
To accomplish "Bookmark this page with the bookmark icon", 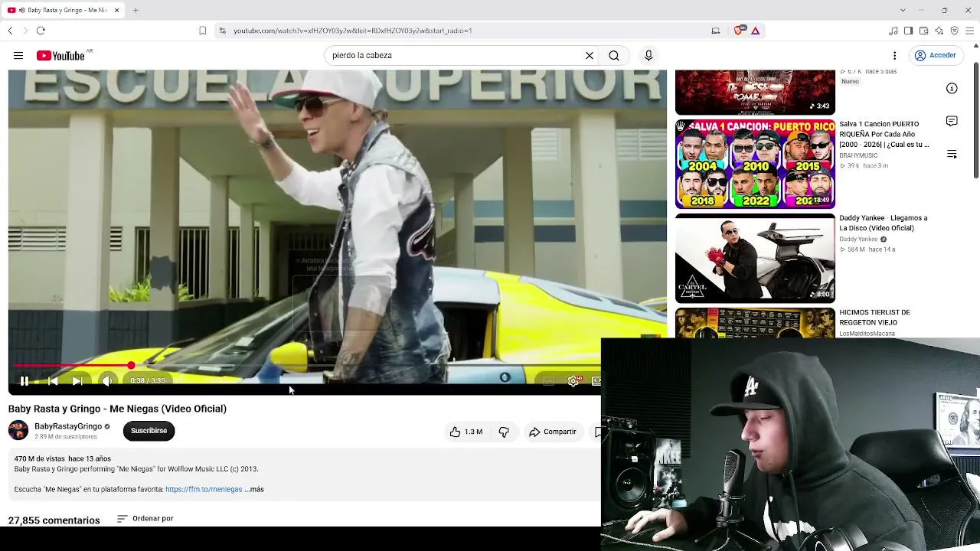I will (x=202, y=31).
